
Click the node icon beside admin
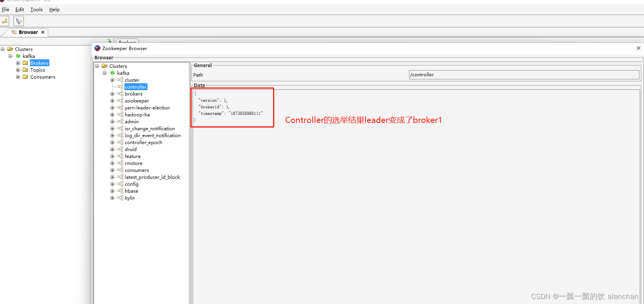pyautogui.click(x=120, y=121)
